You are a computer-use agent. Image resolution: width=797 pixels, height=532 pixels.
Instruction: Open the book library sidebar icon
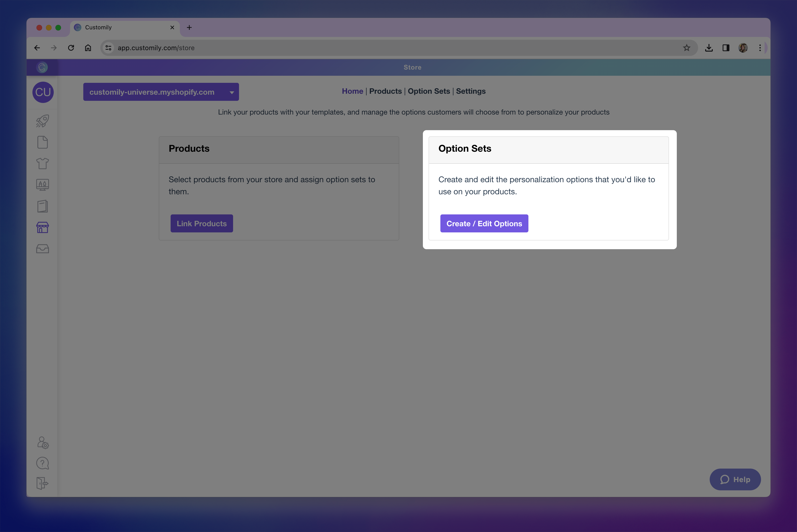point(42,206)
